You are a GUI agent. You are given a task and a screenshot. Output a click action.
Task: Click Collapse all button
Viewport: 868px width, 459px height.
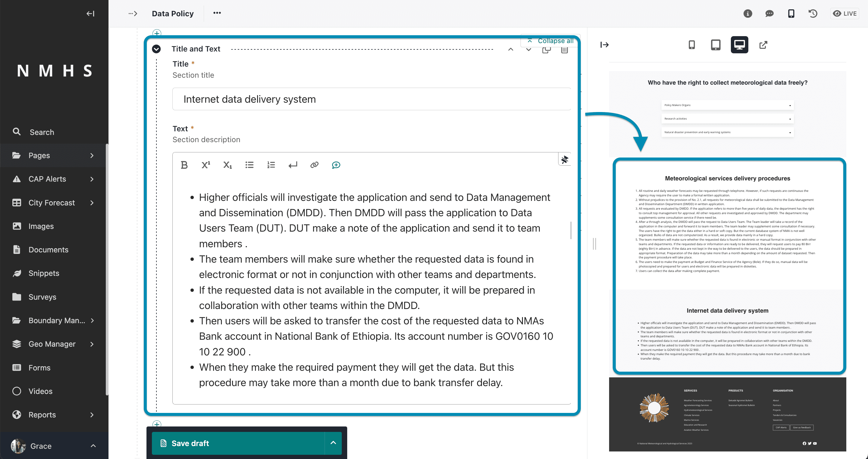(550, 41)
